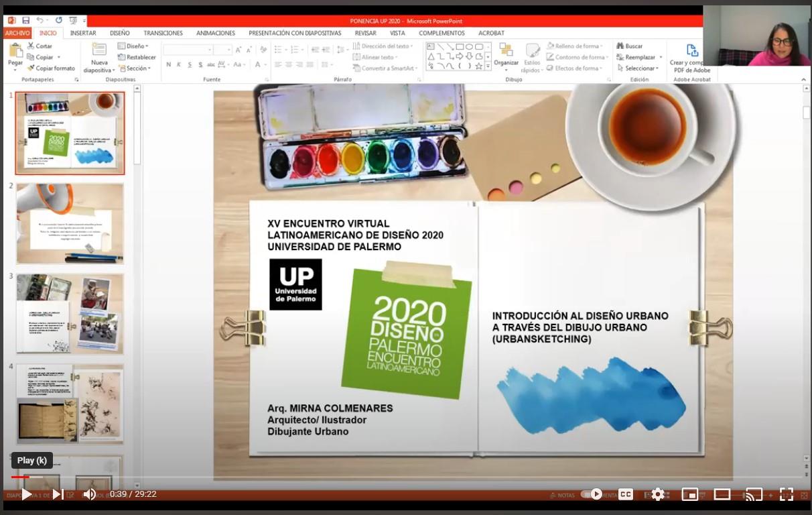Expand the Sección dropdown
812x515 pixels.
137,68
